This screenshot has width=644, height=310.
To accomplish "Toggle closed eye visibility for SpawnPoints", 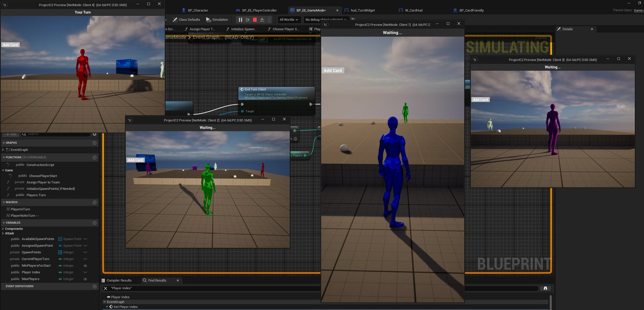I will (x=85, y=252).
